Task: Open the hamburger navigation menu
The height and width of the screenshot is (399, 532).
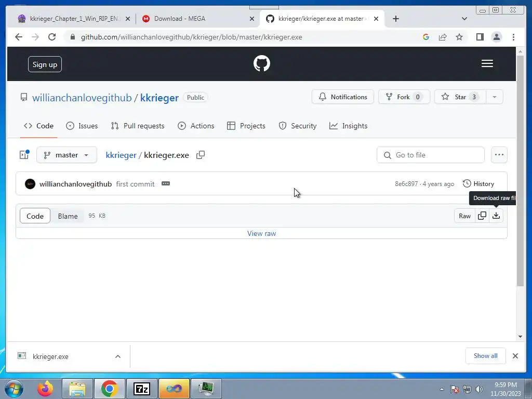Action: tap(487, 63)
